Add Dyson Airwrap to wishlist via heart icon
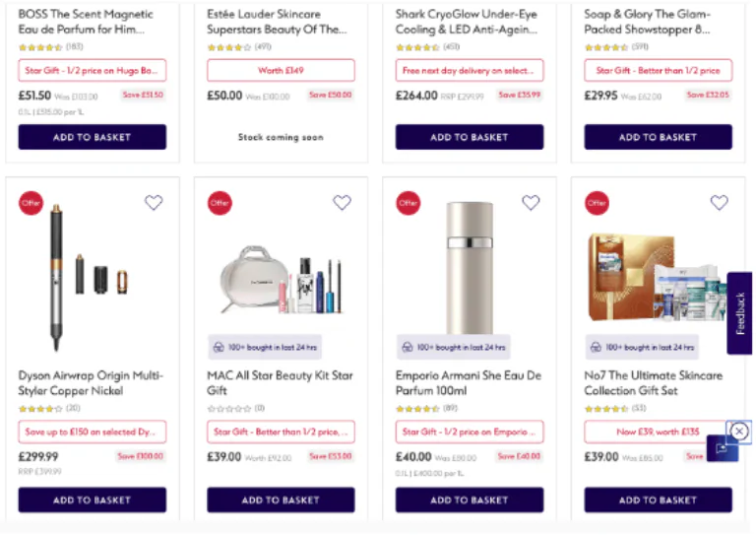 [154, 203]
